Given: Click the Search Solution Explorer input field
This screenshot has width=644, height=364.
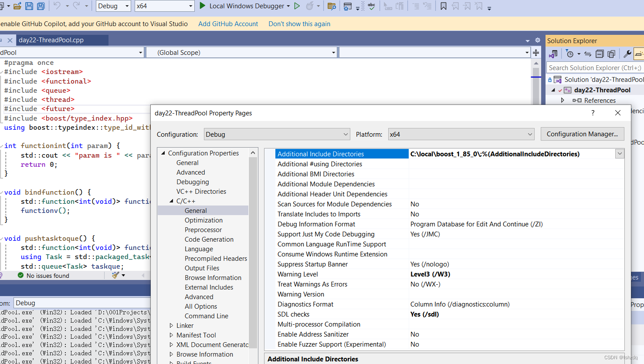Looking at the screenshot, I should coord(595,67).
